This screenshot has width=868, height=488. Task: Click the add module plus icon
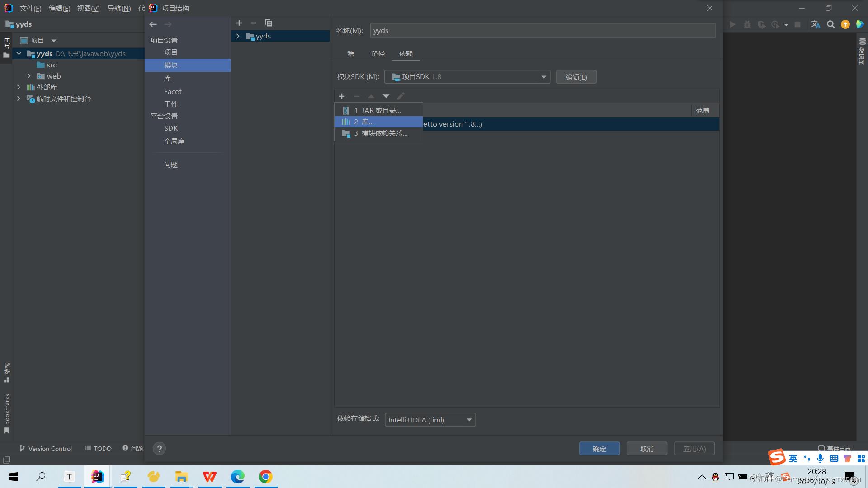click(x=239, y=23)
